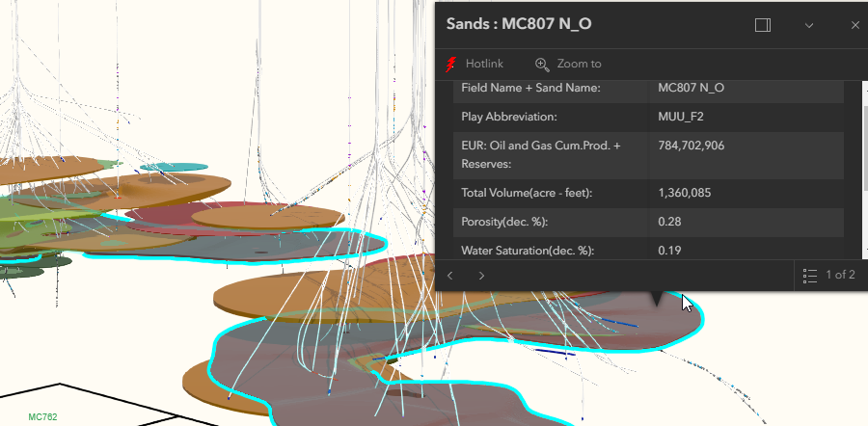The image size is (868, 426).
Task: Close the Sands MC807 N_O popup
Action: click(x=854, y=25)
